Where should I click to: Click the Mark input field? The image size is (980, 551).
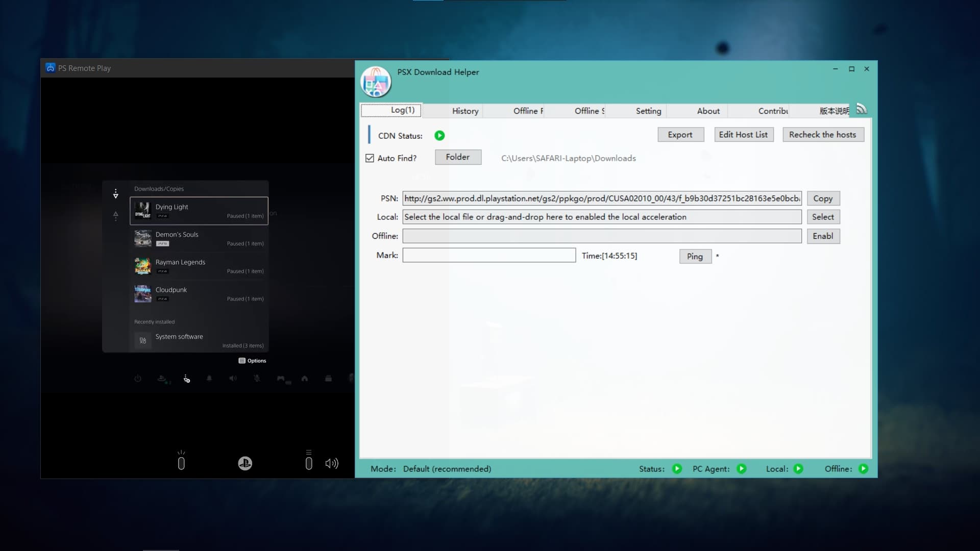click(489, 255)
